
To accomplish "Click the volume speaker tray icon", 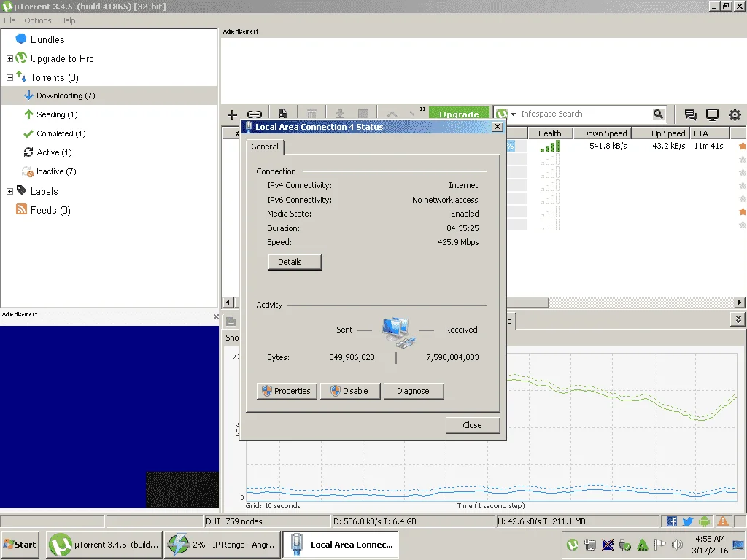I will pos(677,544).
